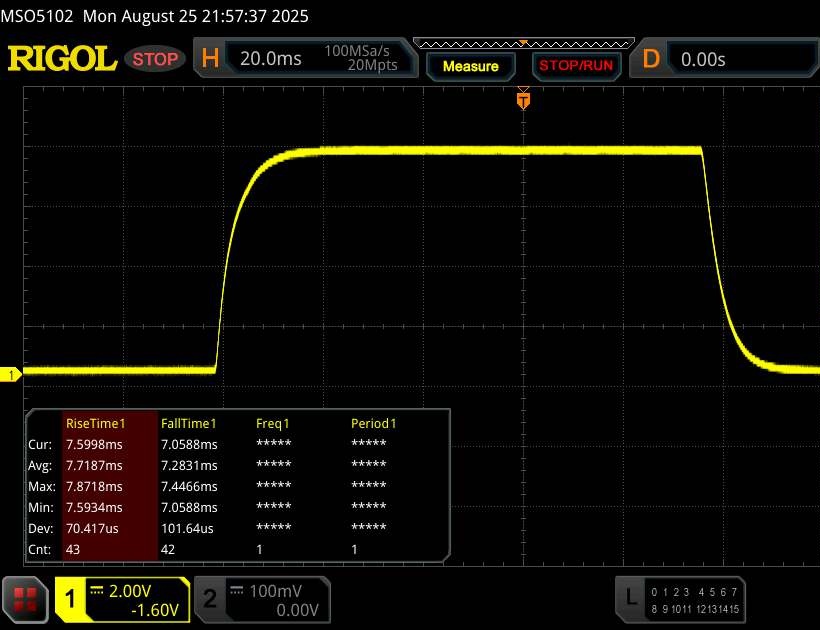This screenshot has width=820, height=630.
Task: Enable channel 2 via its gray label
Action: [x=210, y=598]
